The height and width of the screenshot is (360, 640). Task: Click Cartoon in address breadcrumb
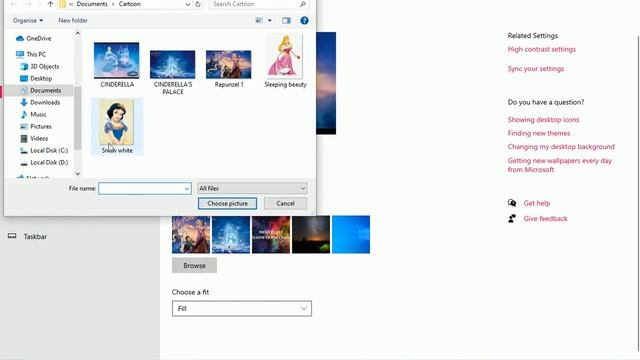point(129,4)
